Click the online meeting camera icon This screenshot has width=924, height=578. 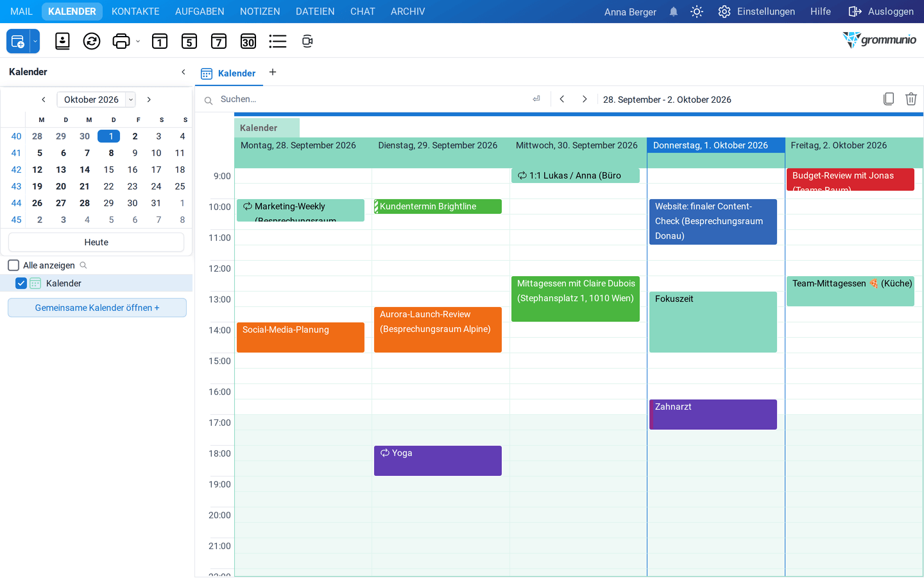point(307,42)
